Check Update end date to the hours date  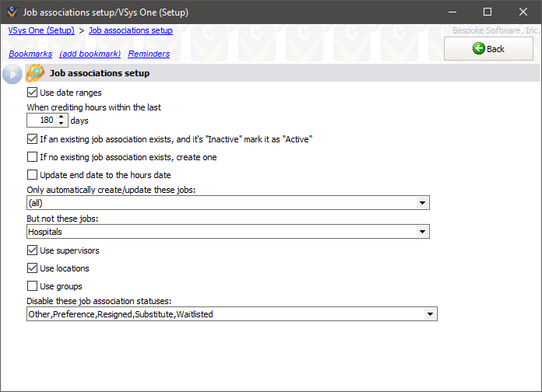tap(33, 175)
